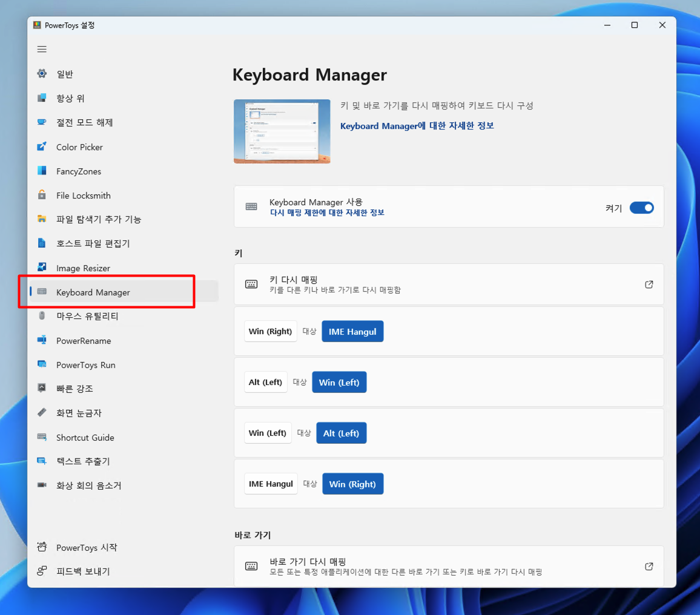Click open-external icon for 키 다시 매핑
Viewport: 700px width, 615px height.
click(x=649, y=284)
